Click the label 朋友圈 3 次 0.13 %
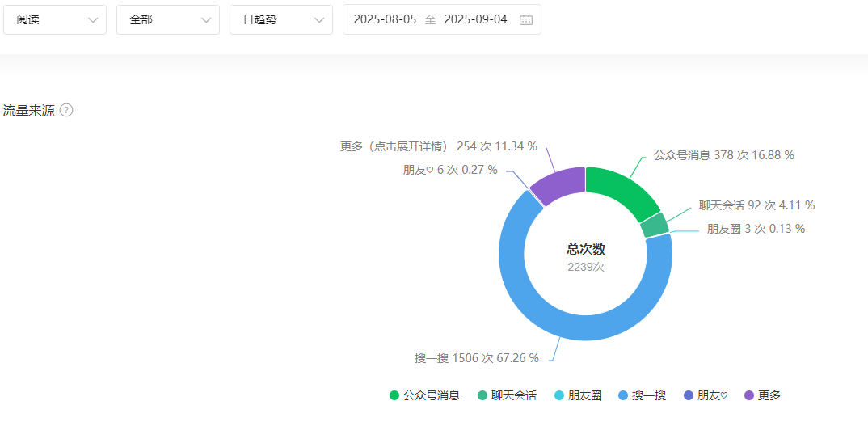Viewport: 868px width, 422px height. coord(756,229)
